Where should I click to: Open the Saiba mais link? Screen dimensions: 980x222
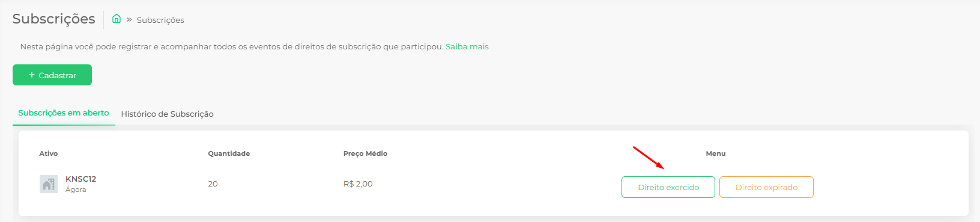tap(467, 46)
